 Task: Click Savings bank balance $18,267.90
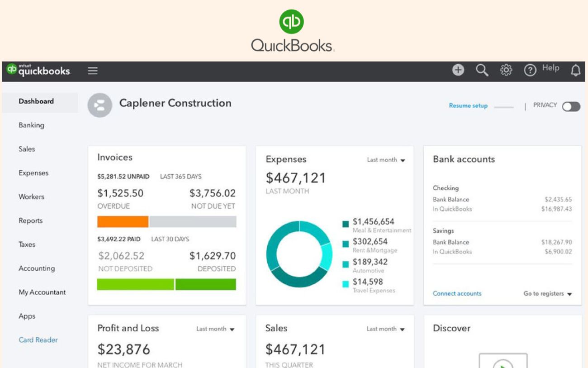(557, 242)
